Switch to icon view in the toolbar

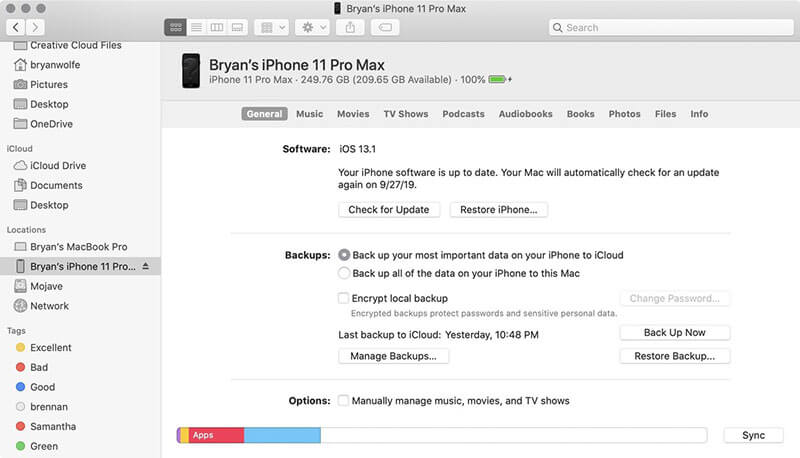click(x=176, y=28)
